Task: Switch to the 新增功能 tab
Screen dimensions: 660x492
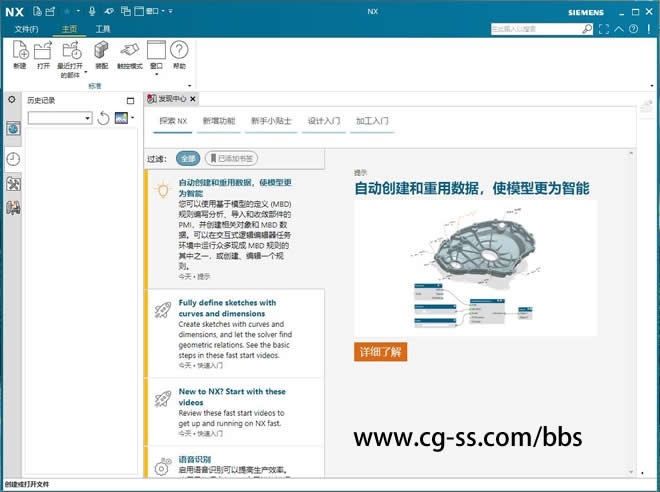Action: [x=218, y=121]
